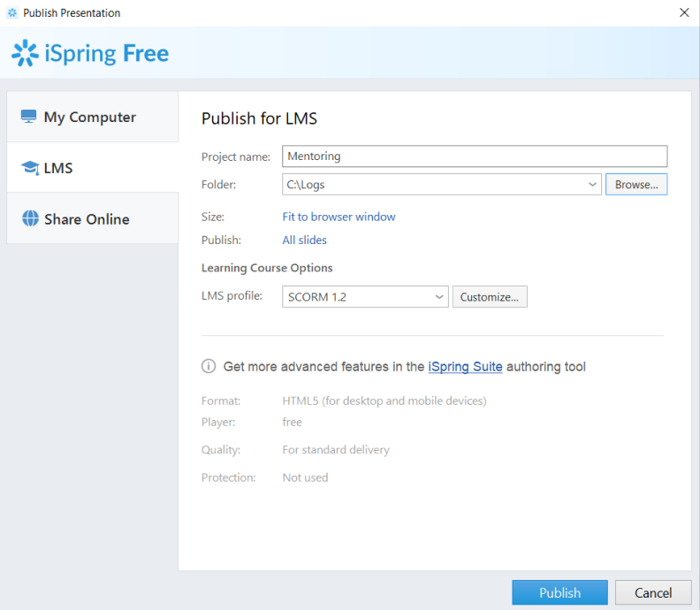Click the LMS graduation cap icon
The width and height of the screenshot is (700, 610).
[30, 168]
